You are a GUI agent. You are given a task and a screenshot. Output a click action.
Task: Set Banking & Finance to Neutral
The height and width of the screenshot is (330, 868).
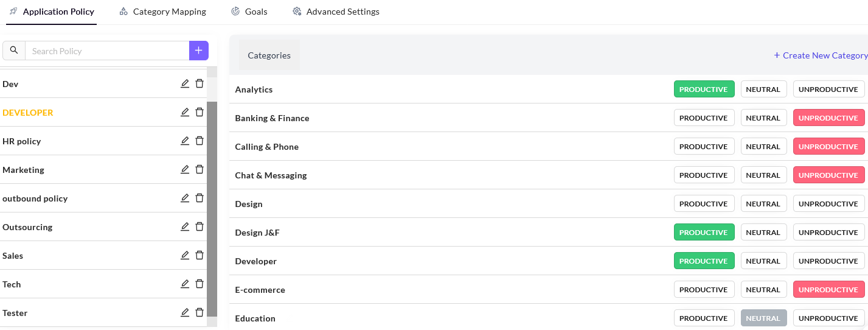tap(763, 118)
